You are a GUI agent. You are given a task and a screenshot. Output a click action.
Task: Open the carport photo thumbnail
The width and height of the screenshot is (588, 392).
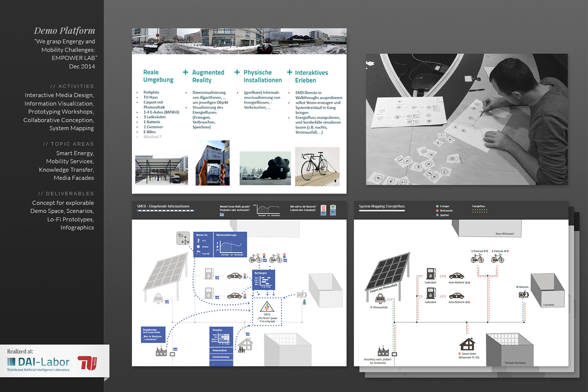[x=162, y=170]
